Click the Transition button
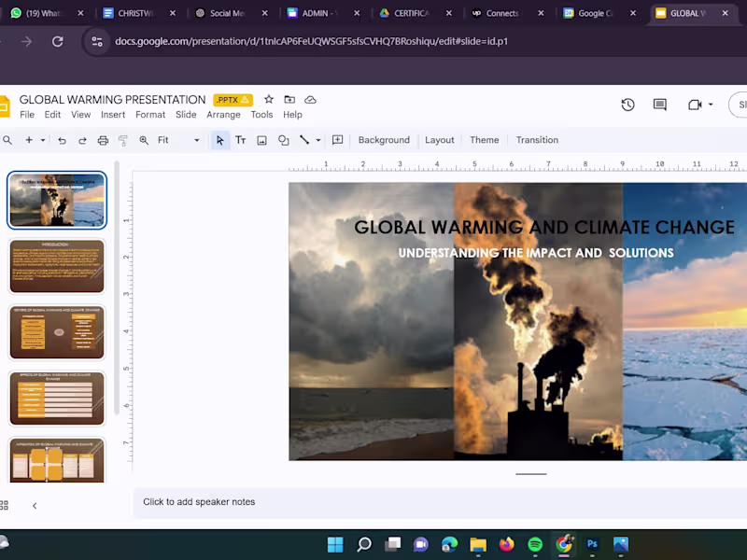This screenshot has width=747, height=560. [537, 139]
